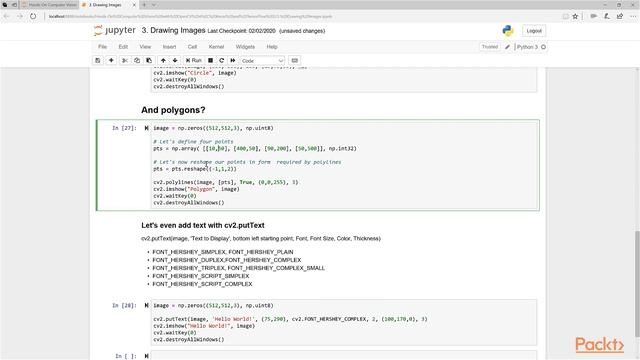This screenshot has height=360, width=640.
Task: Open the File menu
Action: [x=102, y=47]
